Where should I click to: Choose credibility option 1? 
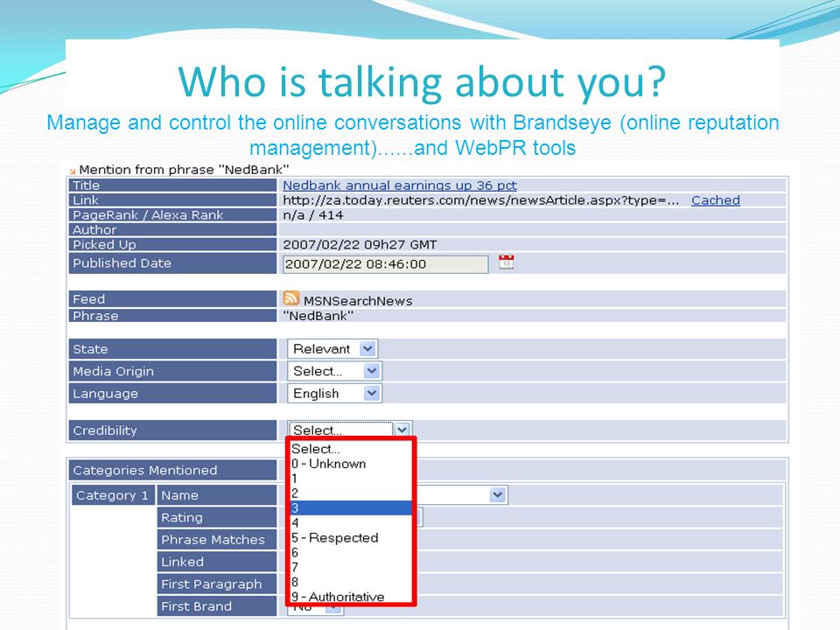coord(351,479)
